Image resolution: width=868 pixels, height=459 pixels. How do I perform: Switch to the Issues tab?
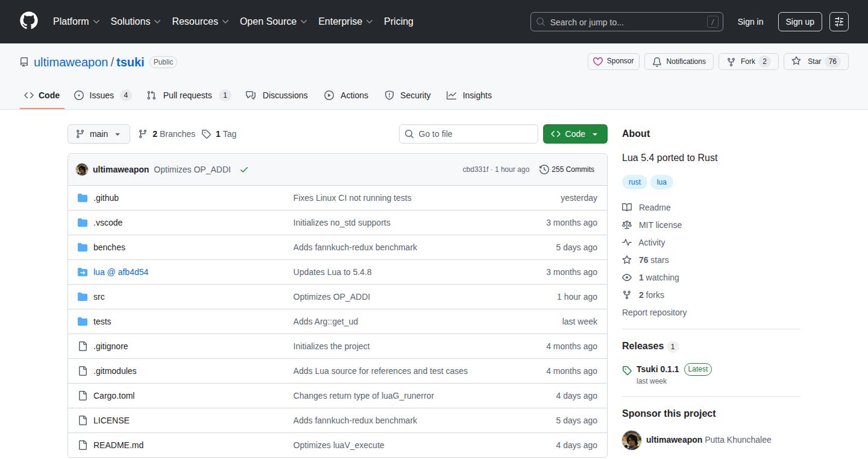click(102, 95)
